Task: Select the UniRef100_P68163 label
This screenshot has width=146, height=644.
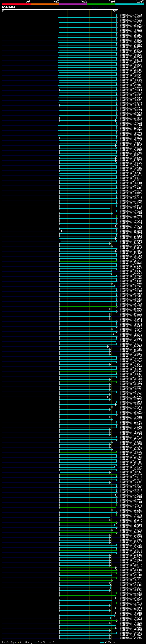Action: click(131, 52)
